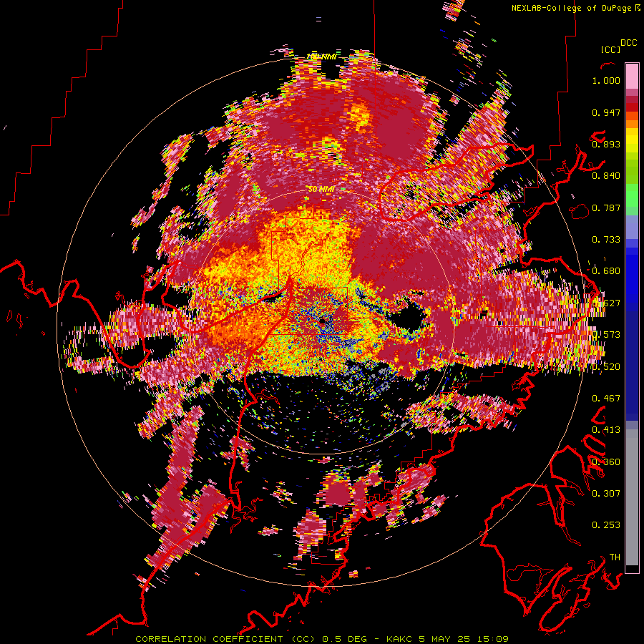Select the 0.947 scale value
The image size is (644, 644).
606,112
